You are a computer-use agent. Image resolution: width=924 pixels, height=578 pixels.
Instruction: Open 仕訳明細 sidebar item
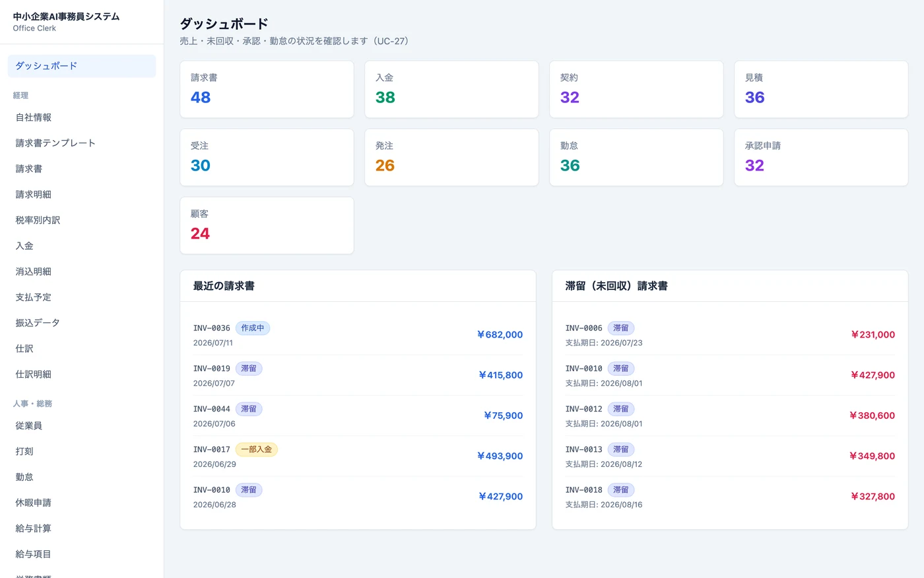point(82,375)
